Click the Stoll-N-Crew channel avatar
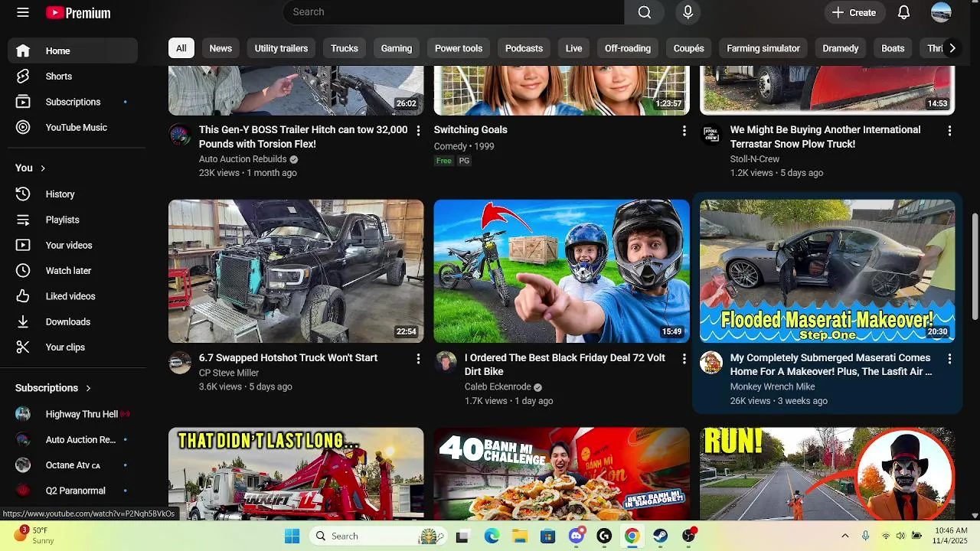Screen dimensions: 980x551 [x=710, y=135]
